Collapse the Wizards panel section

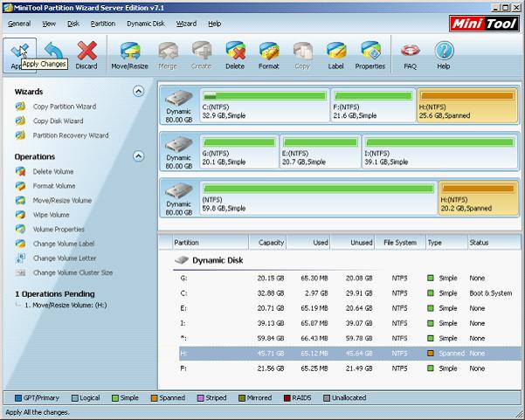coord(138,91)
